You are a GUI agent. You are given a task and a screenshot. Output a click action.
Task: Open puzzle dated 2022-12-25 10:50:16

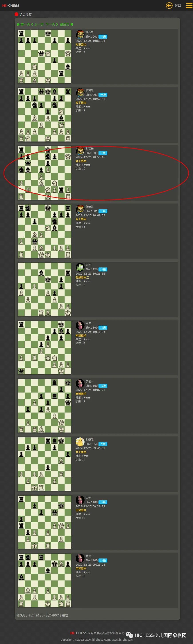[x=44, y=173]
